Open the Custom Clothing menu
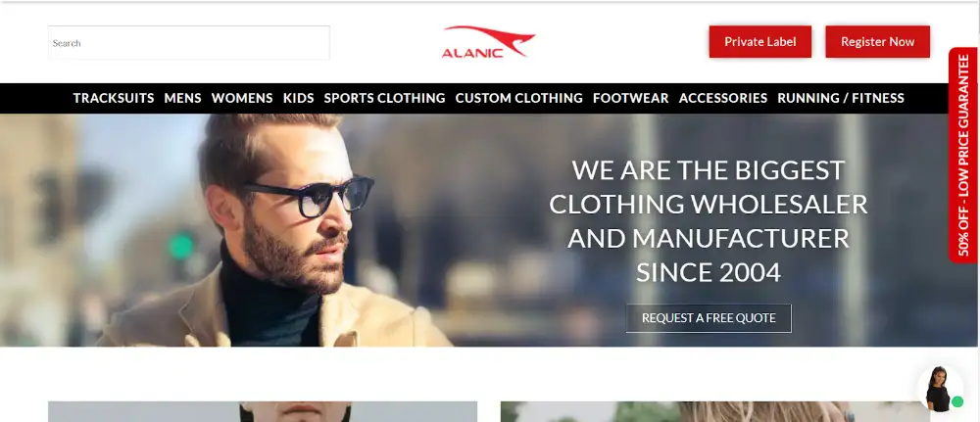The width and height of the screenshot is (980, 422). tap(518, 98)
